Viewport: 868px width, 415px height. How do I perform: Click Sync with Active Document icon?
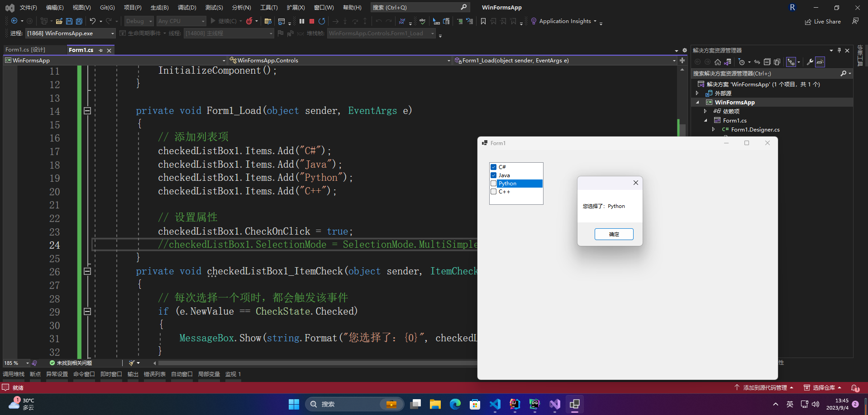click(757, 62)
